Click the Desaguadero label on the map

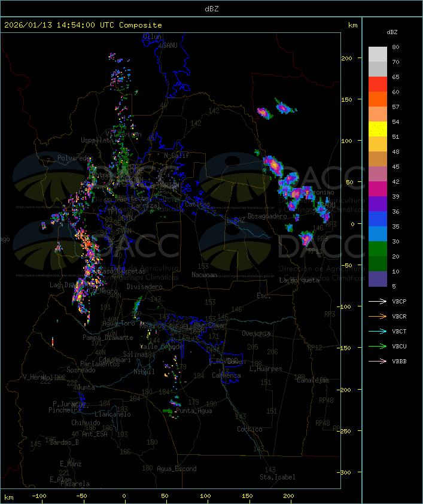pyautogui.click(x=267, y=216)
